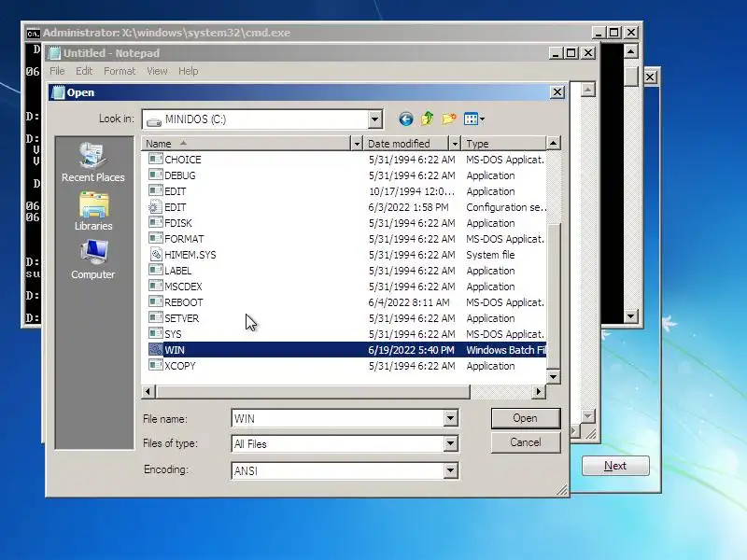This screenshot has height=560, width=747.
Task: Maximize the Notepad window
Action: (x=571, y=52)
